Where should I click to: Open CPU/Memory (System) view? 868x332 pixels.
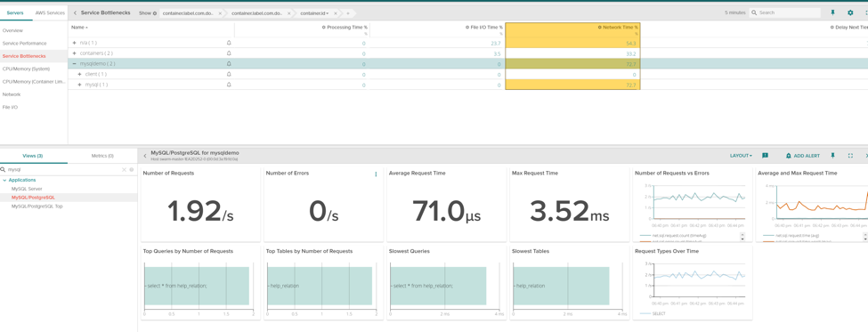pyautogui.click(x=26, y=69)
